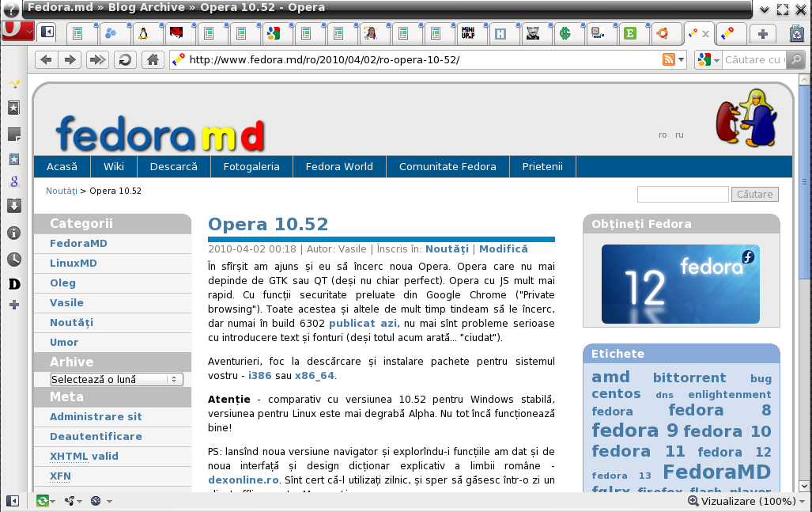The width and height of the screenshot is (812, 512).
Task: Open the History clock panel
Action: coord(13,259)
